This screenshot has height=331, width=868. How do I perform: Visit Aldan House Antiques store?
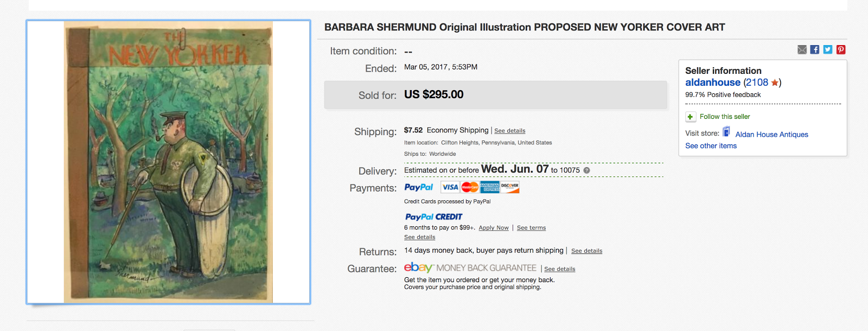pos(771,135)
